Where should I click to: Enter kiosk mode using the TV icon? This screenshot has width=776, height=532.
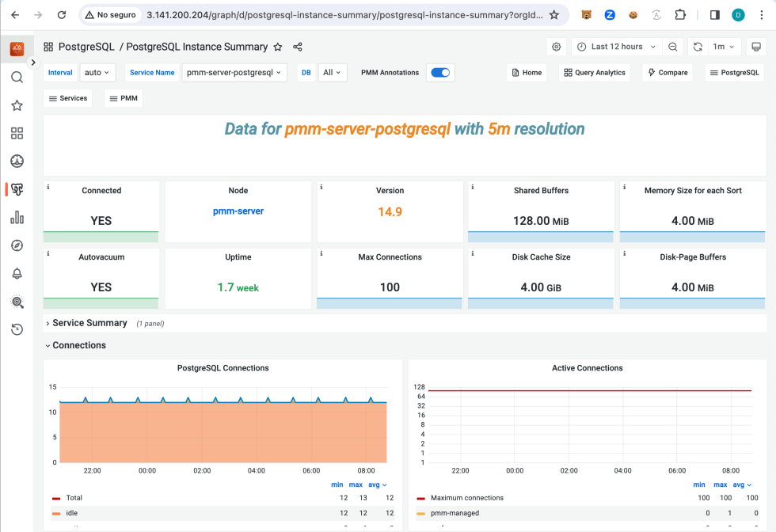point(755,47)
